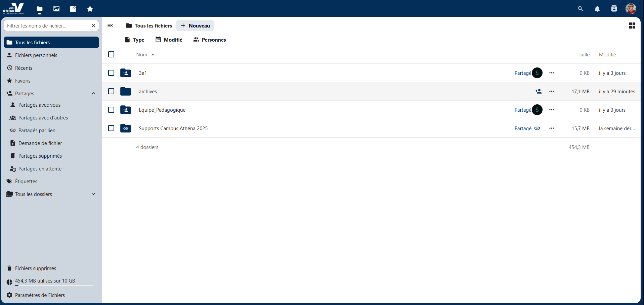The height and width of the screenshot is (305, 644).
Task: Expand Tous les dossiers tree
Action: [x=93, y=194]
